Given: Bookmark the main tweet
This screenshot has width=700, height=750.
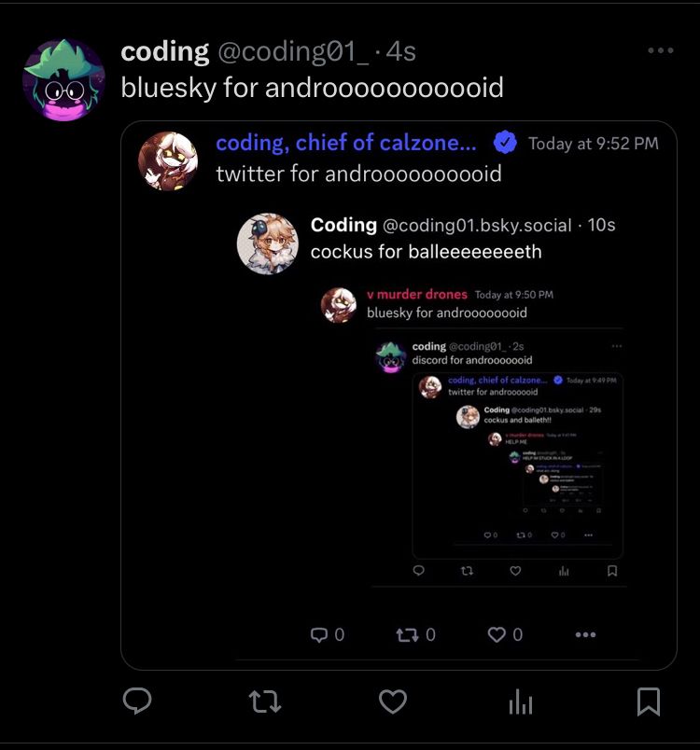Looking at the screenshot, I should [649, 701].
